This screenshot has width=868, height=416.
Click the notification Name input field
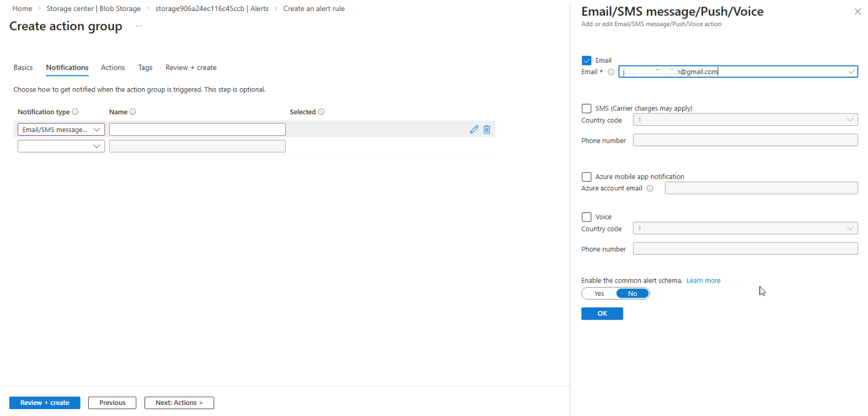click(197, 130)
